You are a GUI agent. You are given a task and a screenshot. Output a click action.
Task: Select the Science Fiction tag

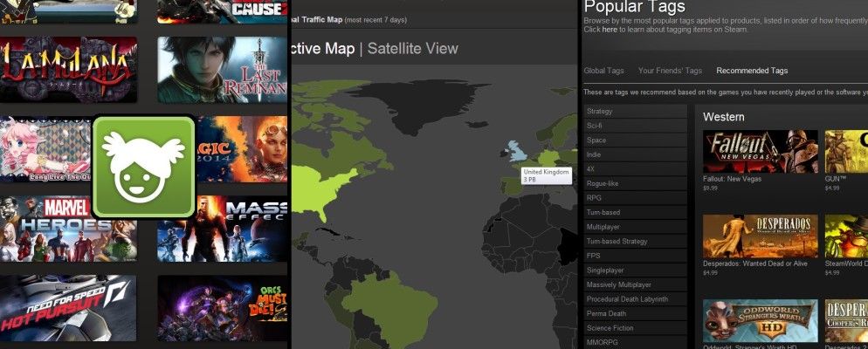[636, 327]
